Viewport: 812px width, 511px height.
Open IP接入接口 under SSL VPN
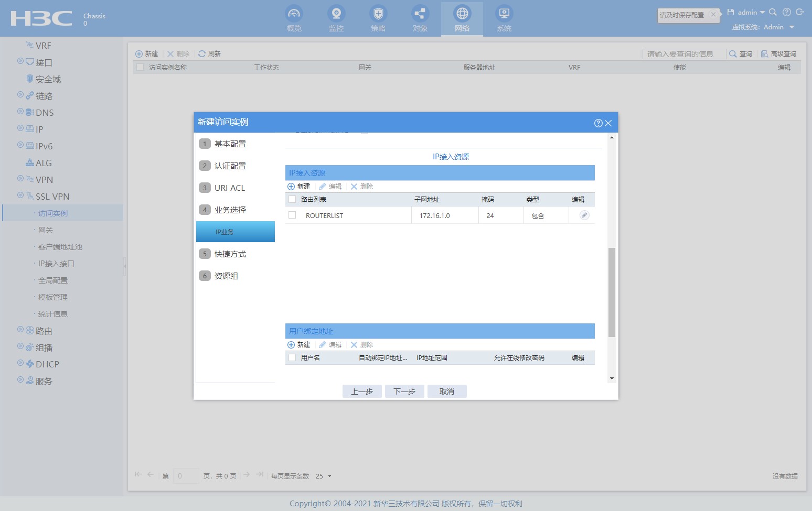pos(56,264)
